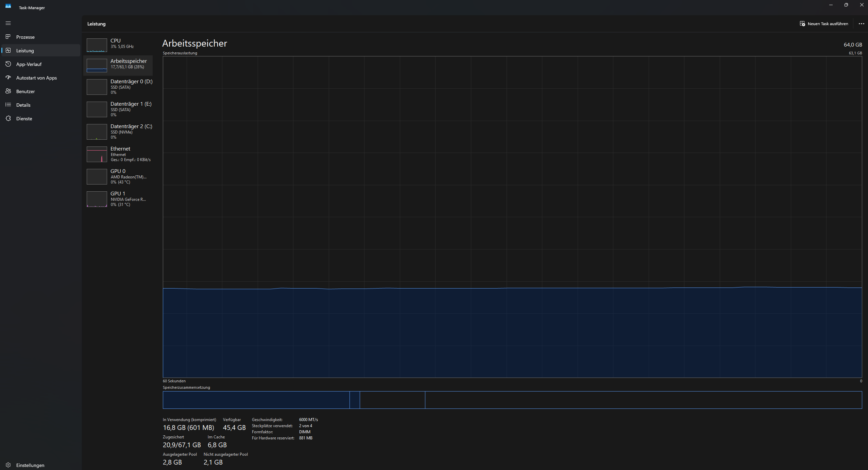
Task: Click Neuen Task ausführen button
Action: pos(824,24)
